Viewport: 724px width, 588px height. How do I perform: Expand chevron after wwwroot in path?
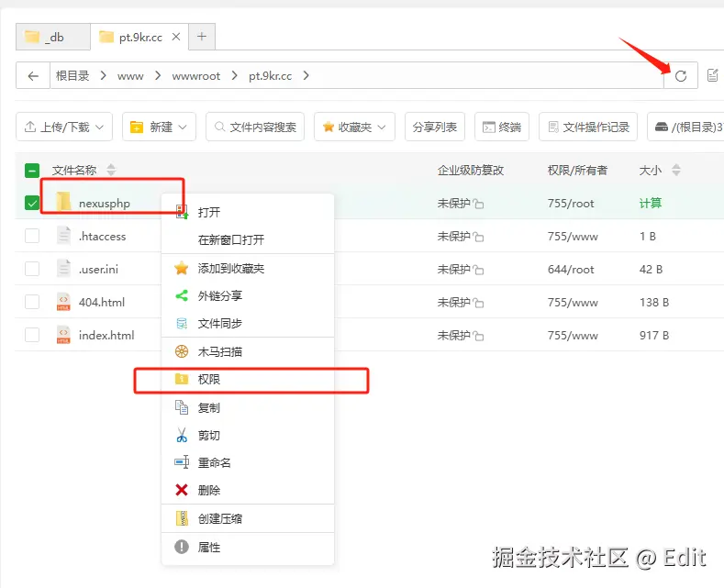pyautogui.click(x=235, y=76)
